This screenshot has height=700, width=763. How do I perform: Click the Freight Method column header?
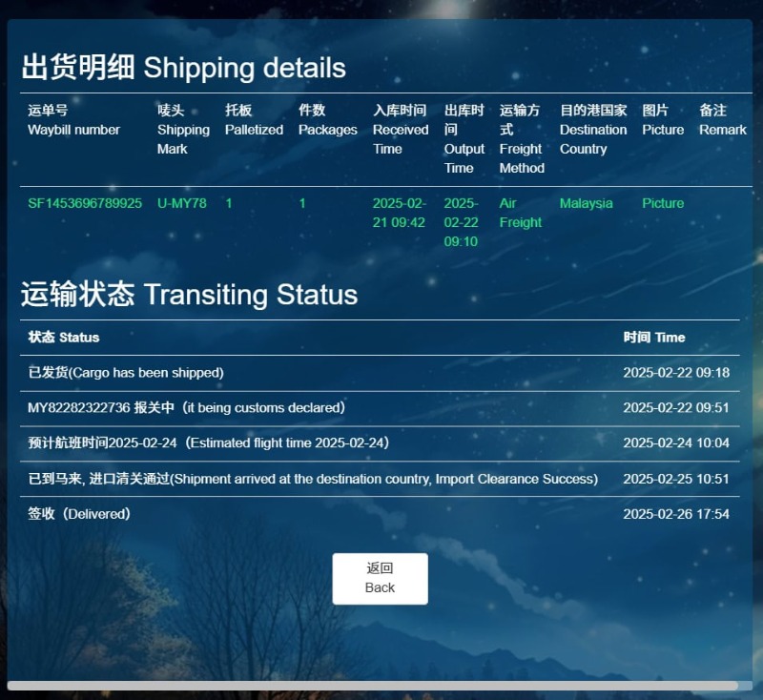click(522, 139)
